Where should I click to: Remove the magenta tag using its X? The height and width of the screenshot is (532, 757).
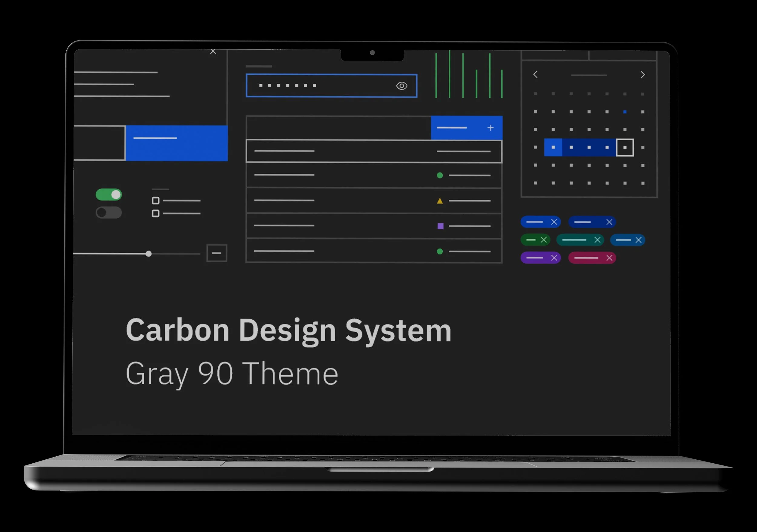pyautogui.click(x=609, y=258)
